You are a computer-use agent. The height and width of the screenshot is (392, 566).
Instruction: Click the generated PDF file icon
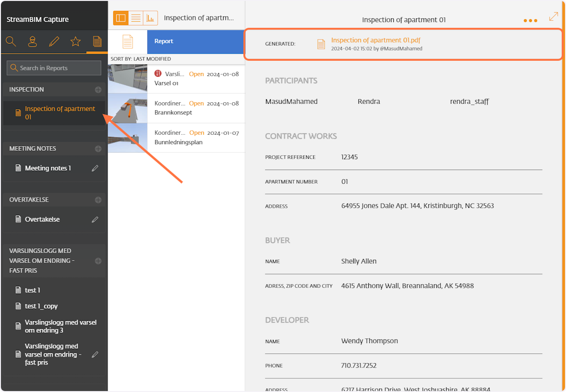(x=321, y=44)
